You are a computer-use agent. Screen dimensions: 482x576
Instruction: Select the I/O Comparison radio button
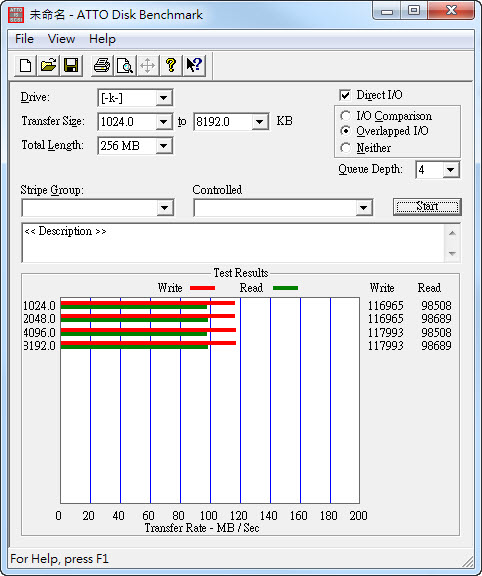pos(345,116)
